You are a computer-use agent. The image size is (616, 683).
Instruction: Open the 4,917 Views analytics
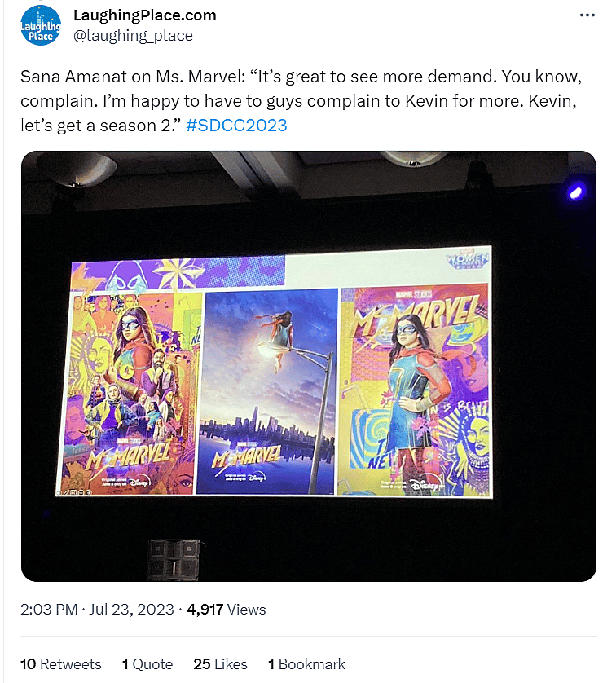pyautogui.click(x=226, y=609)
